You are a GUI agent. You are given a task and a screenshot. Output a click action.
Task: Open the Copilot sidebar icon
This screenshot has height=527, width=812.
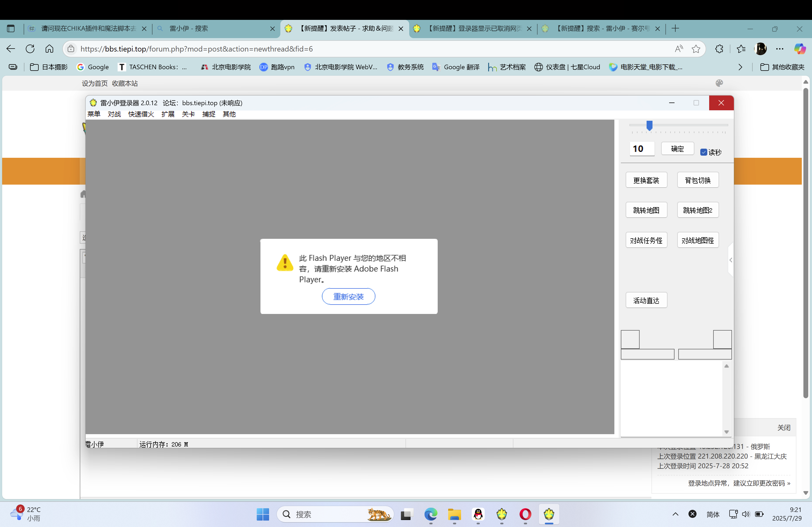click(800, 49)
